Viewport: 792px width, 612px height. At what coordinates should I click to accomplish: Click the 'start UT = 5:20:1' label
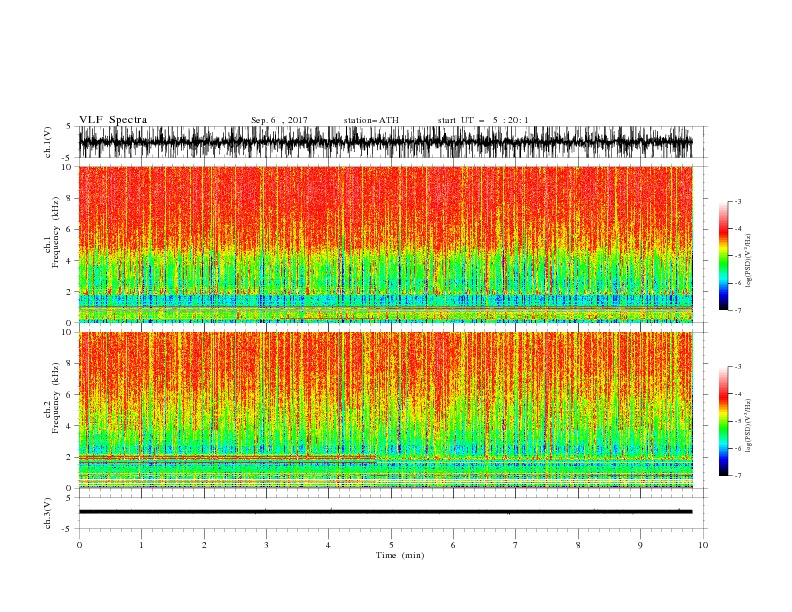click(x=483, y=120)
